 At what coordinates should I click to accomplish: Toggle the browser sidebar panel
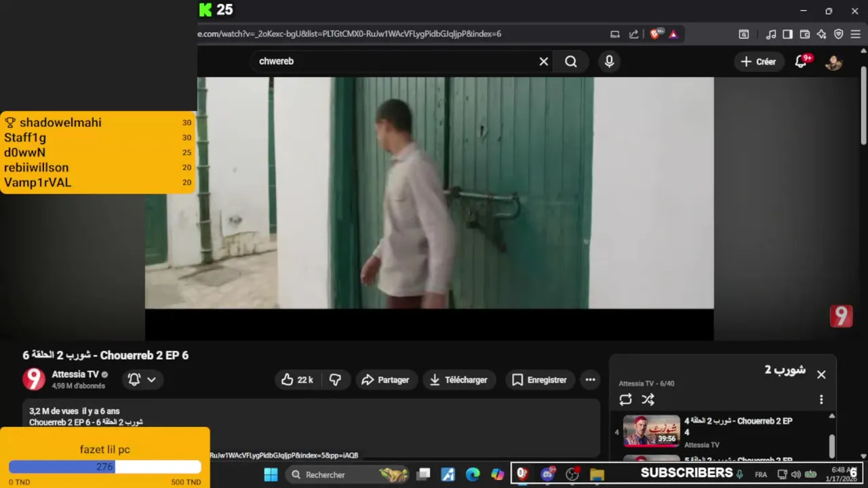(787, 34)
